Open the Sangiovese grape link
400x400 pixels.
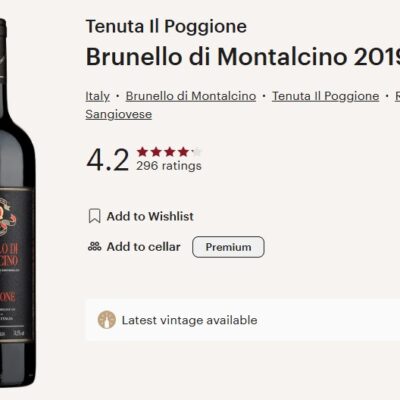point(119,114)
